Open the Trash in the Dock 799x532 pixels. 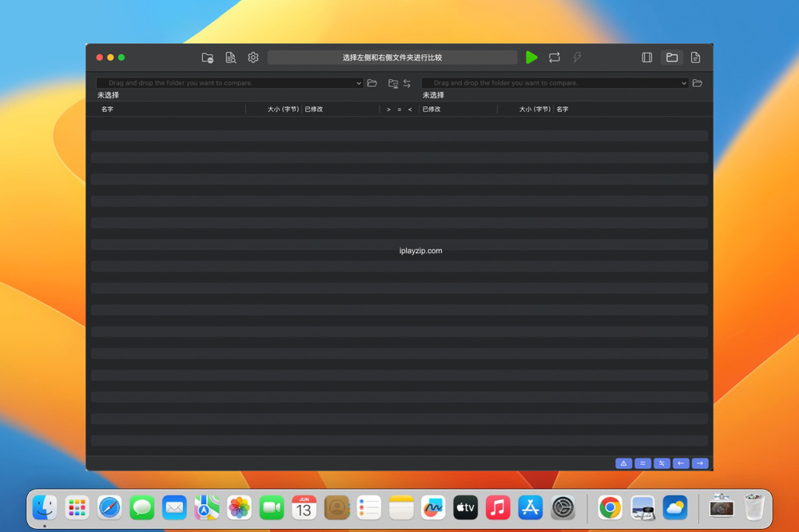(754, 506)
